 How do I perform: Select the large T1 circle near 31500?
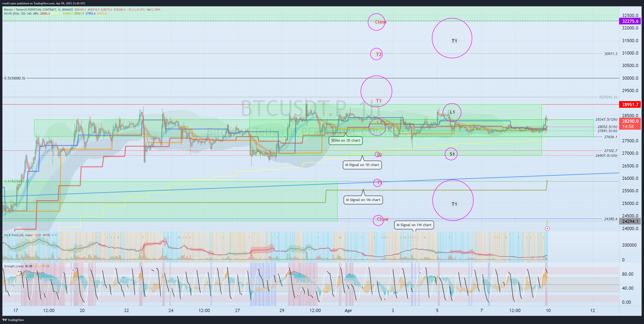[452, 38]
